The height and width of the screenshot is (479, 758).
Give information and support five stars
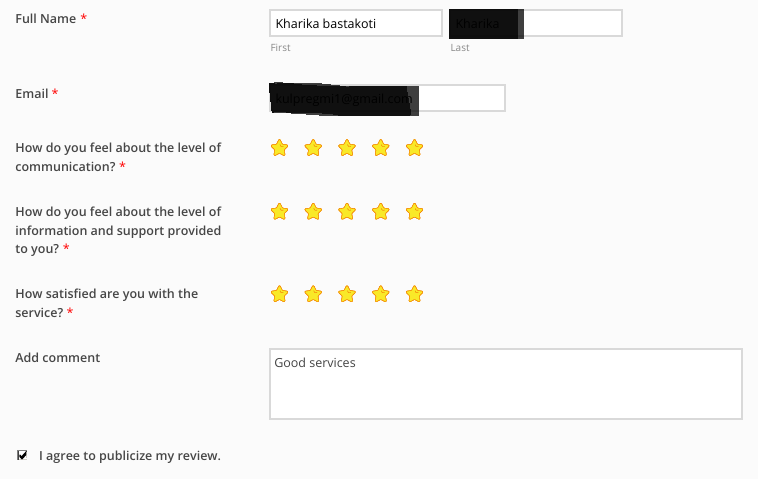click(415, 212)
